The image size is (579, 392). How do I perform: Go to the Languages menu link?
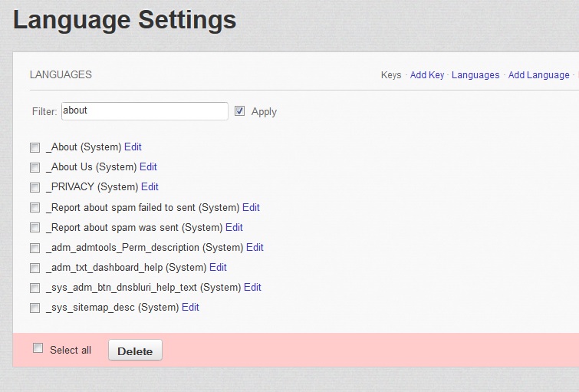pyautogui.click(x=475, y=75)
